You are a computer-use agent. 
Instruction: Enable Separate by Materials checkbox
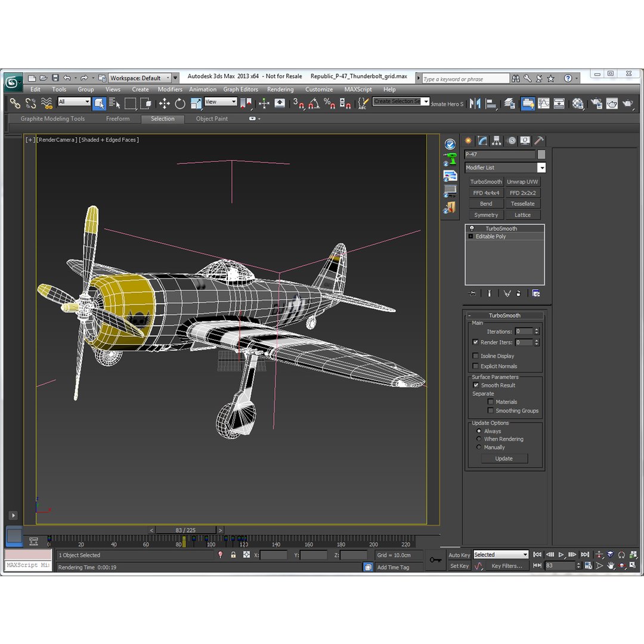[490, 402]
